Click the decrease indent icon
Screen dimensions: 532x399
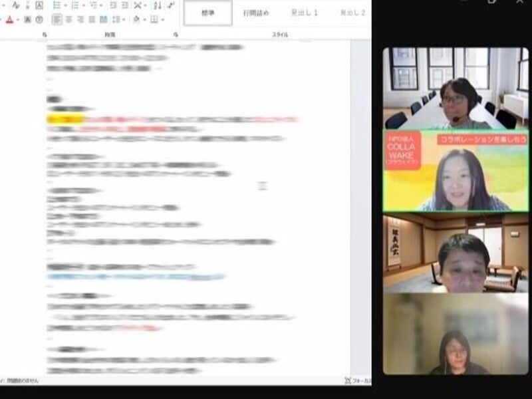point(112,5)
